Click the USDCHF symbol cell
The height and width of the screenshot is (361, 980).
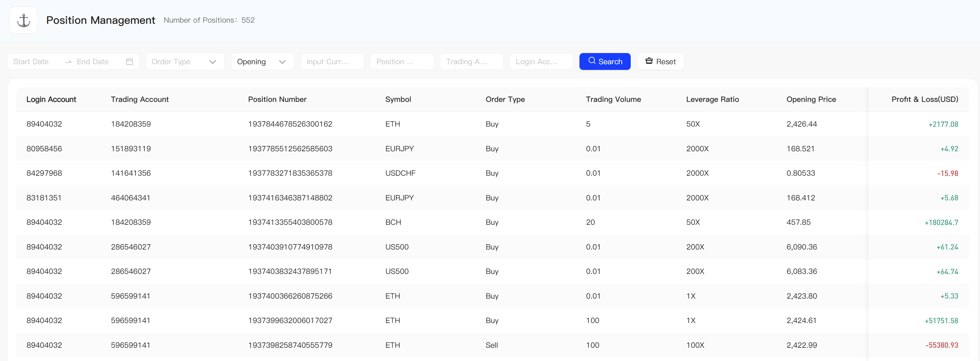[400, 173]
